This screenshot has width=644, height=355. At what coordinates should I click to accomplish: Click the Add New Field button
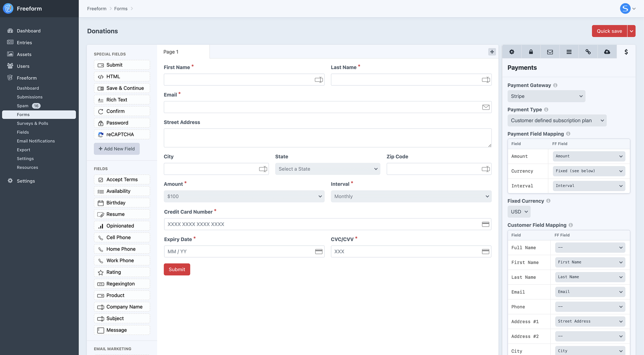[116, 149]
